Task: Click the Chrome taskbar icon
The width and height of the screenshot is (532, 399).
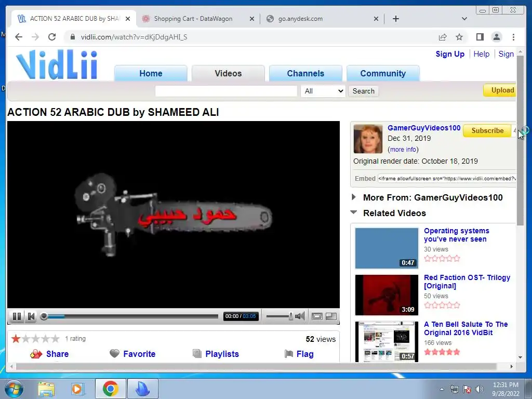Action: 110,389
